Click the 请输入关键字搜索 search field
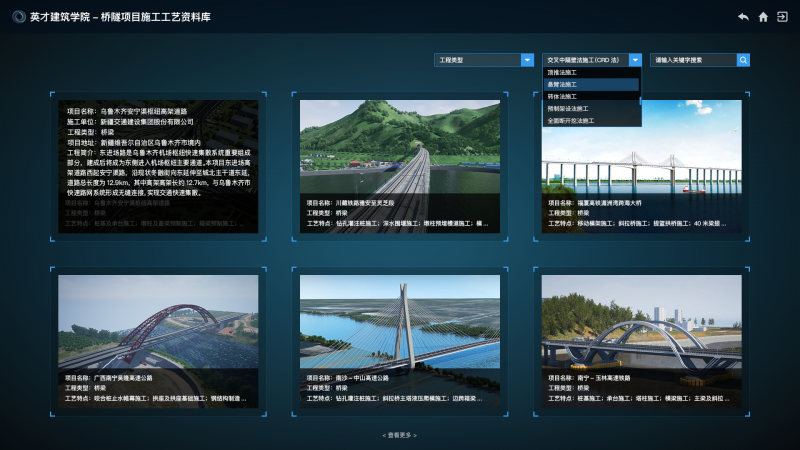This screenshot has height=450, width=800. coord(693,60)
